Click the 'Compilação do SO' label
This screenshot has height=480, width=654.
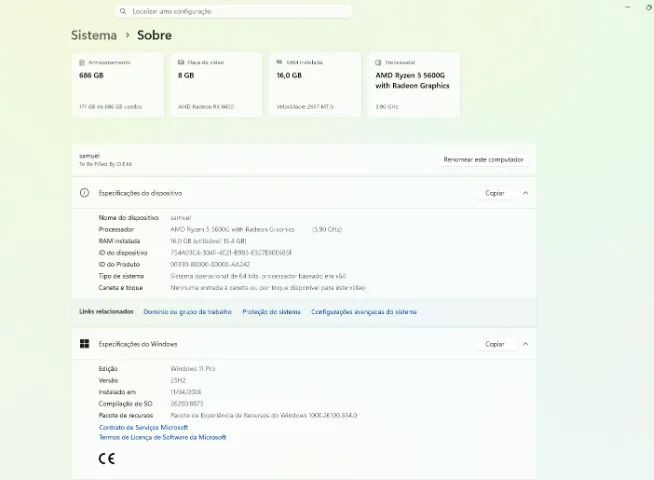125,404
